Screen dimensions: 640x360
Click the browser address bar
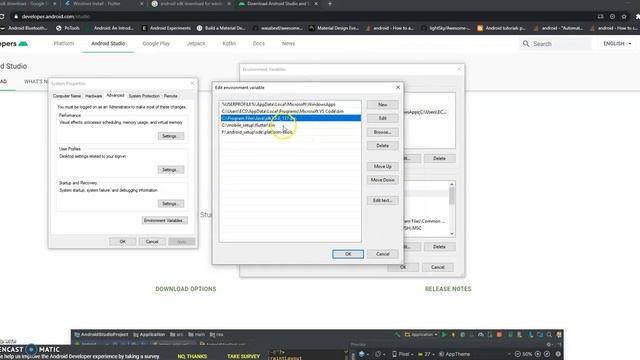[302, 17]
